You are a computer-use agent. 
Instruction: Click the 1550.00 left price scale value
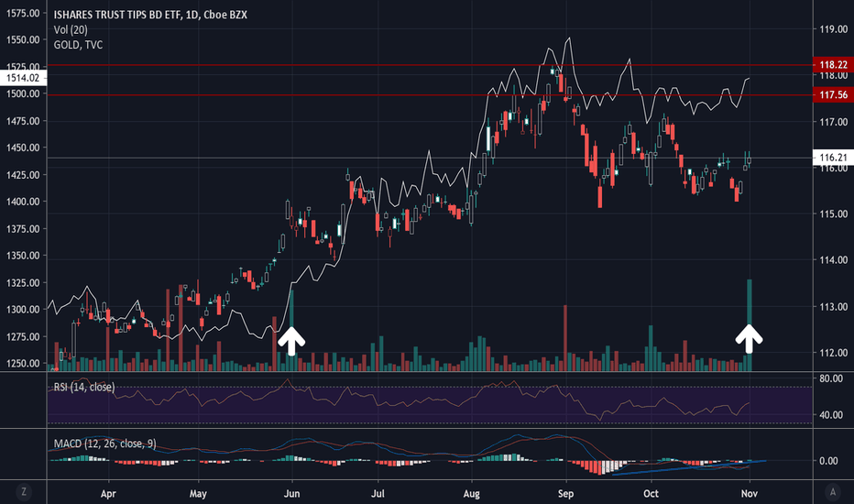(23, 39)
